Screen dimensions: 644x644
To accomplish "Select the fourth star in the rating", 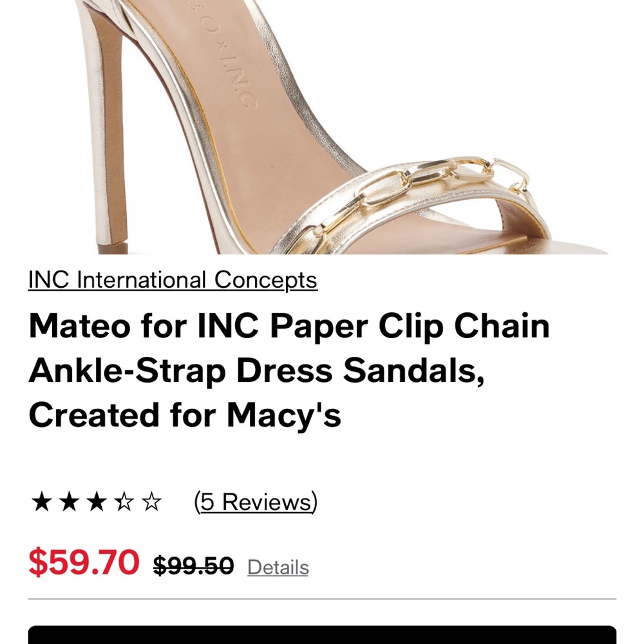I will 123,502.
